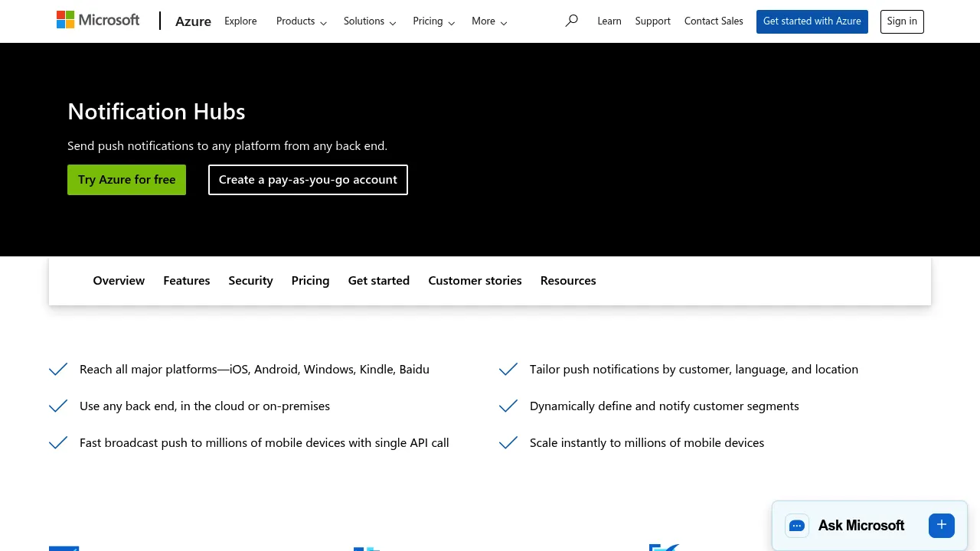This screenshot has width=980, height=551.
Task: Click the Microsoft logo
Action: pyautogui.click(x=98, y=20)
